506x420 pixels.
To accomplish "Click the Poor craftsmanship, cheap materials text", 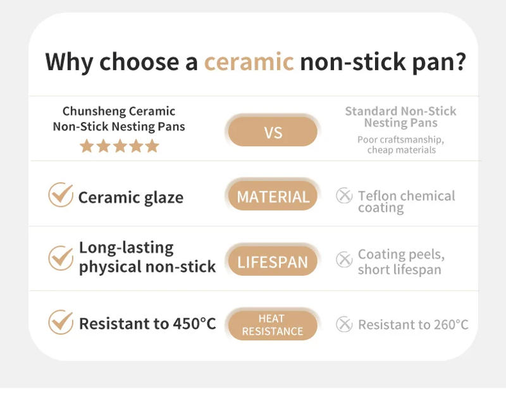I will coord(400,145).
